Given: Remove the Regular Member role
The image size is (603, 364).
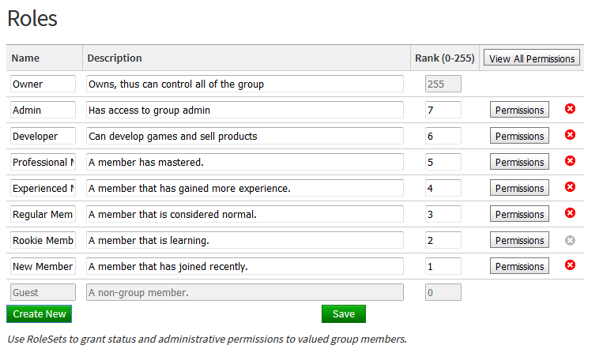Looking at the screenshot, I should click(x=570, y=213).
